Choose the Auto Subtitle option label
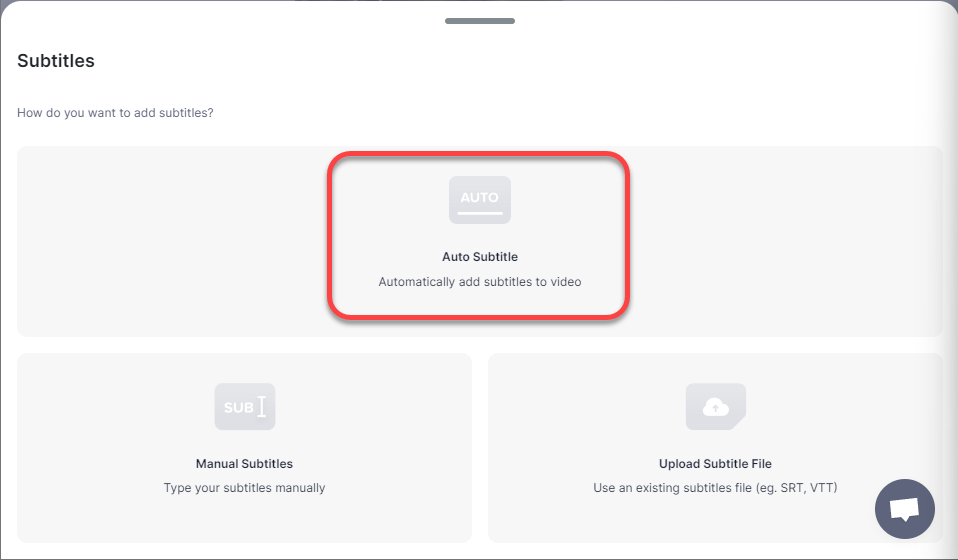Screen dimensions: 958x560 (x=480, y=257)
